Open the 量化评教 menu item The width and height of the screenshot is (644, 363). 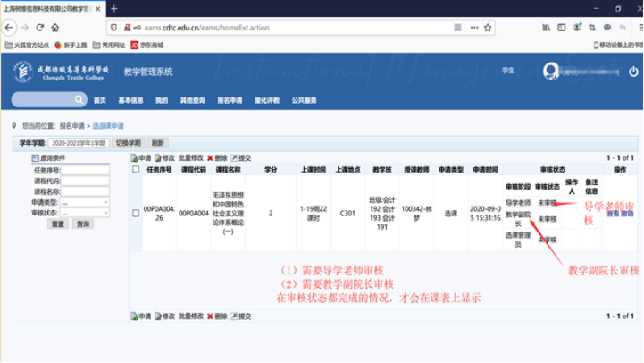[x=266, y=100]
